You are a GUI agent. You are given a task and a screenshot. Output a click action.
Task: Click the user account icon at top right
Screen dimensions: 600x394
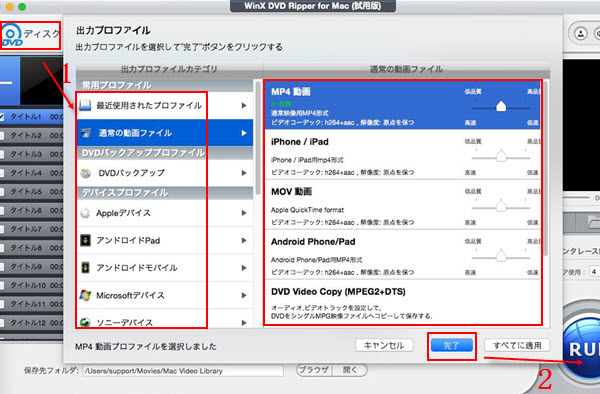(x=581, y=34)
